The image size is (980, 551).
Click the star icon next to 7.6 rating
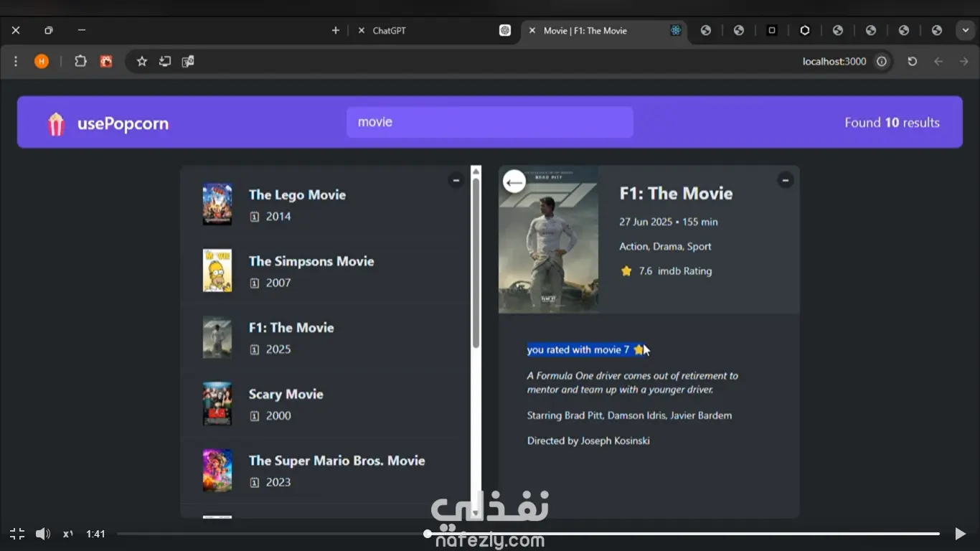click(x=626, y=271)
